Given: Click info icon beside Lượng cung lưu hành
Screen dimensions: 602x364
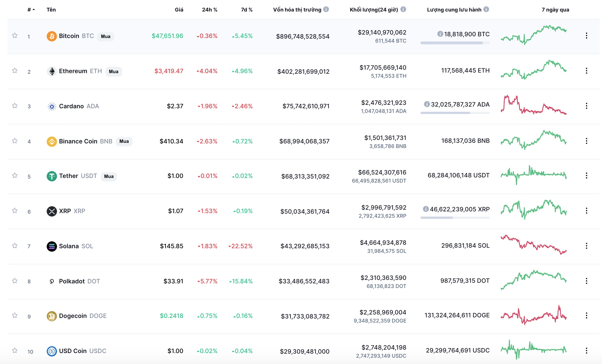Looking at the screenshot, I should (x=486, y=9).
